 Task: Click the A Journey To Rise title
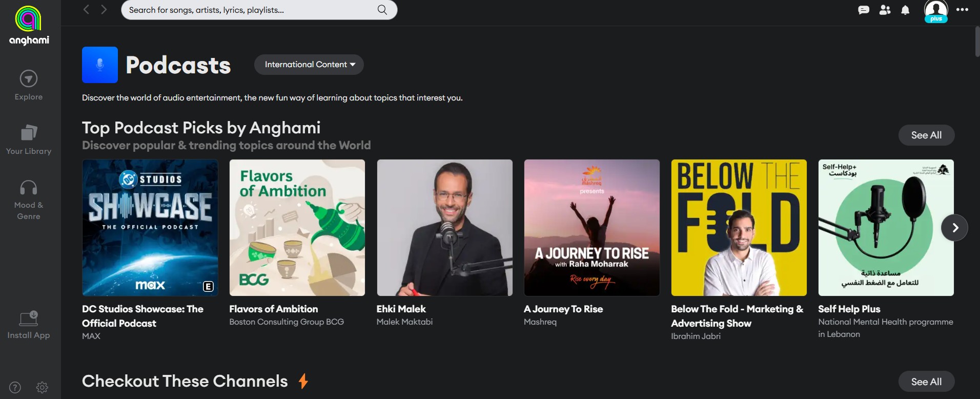[x=563, y=309]
